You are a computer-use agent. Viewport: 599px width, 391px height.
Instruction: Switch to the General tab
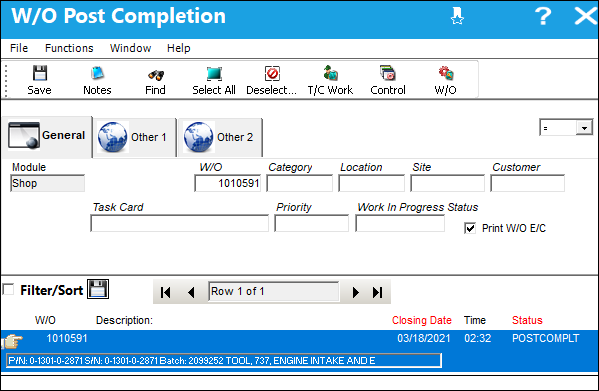(47, 137)
